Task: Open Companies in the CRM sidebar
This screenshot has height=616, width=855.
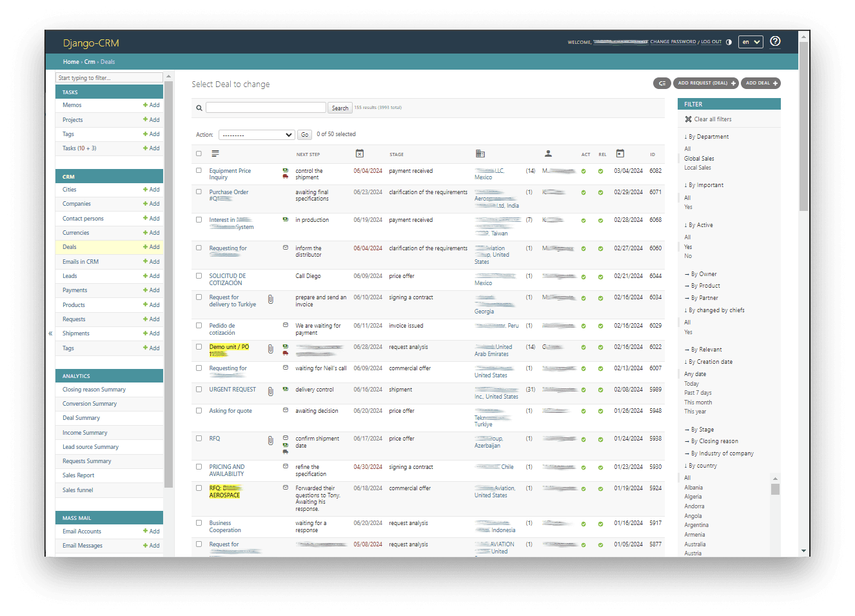Action: pos(77,204)
